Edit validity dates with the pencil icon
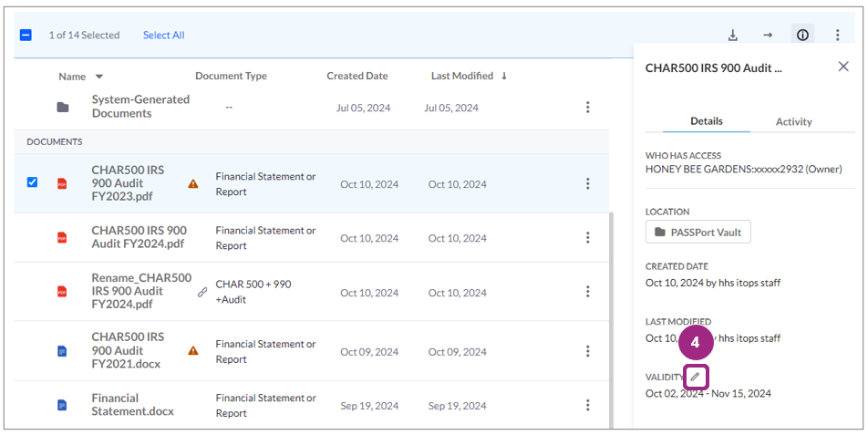This screenshot has height=435, width=868. pyautogui.click(x=695, y=376)
